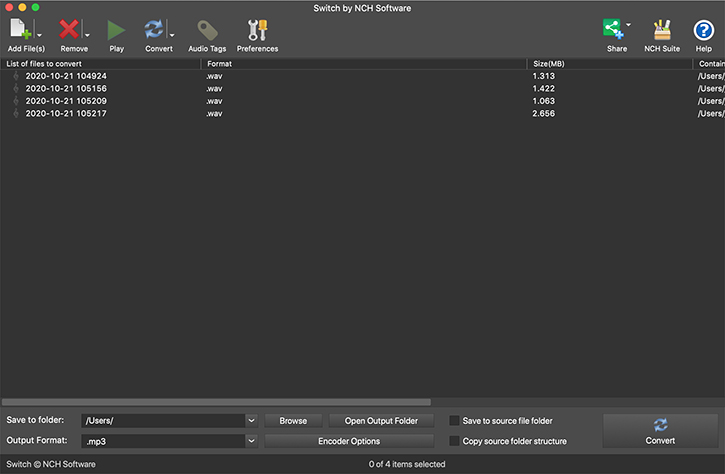Click the .wav format of file 104924
Image resolution: width=725 pixels, height=474 pixels.
(x=214, y=76)
